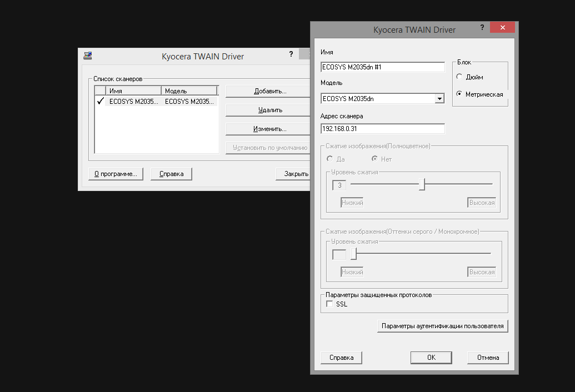The height and width of the screenshot is (392, 575).
Task: Open the Модель dropdown arrow
Action: (x=439, y=98)
